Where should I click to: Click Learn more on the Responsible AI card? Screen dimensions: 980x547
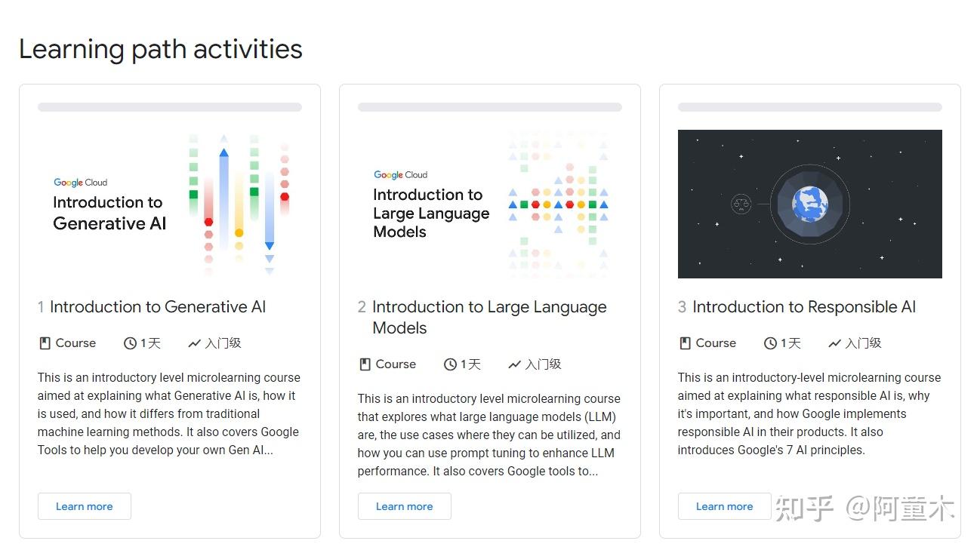[x=724, y=506]
